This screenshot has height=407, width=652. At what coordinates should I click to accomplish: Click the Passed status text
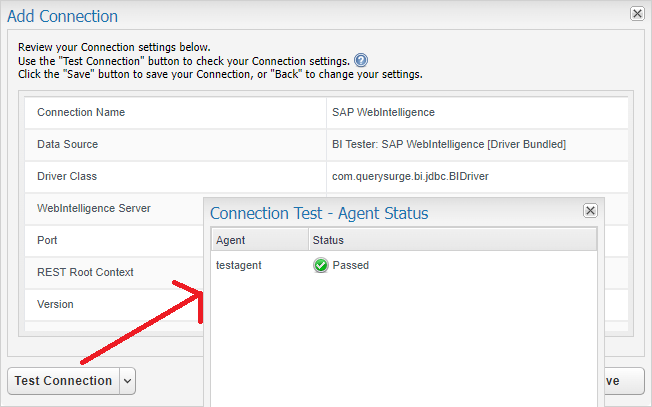(351, 265)
